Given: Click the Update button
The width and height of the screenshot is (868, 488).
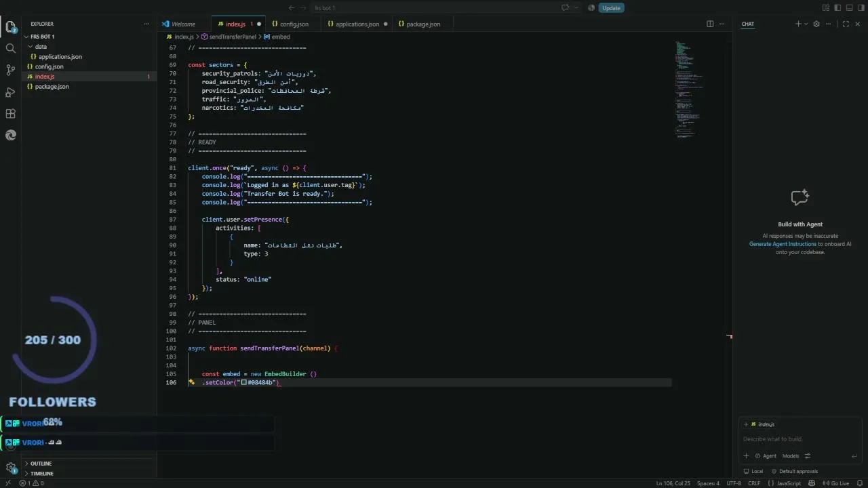Looking at the screenshot, I should pos(611,8).
